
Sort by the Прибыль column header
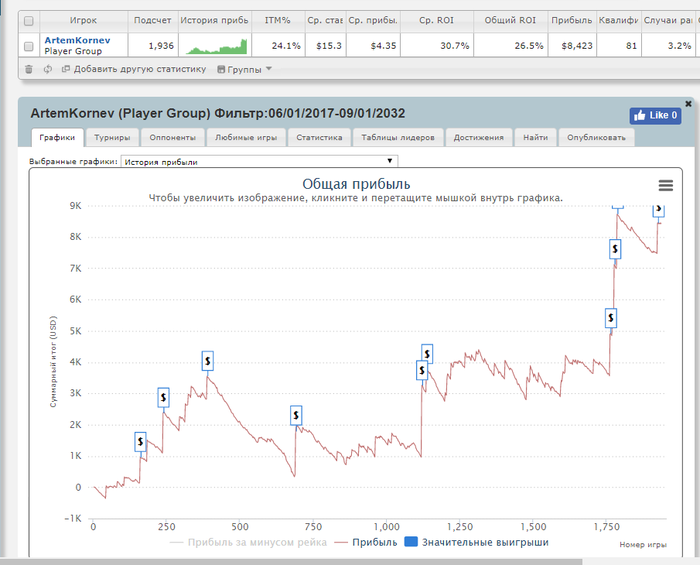(x=572, y=21)
